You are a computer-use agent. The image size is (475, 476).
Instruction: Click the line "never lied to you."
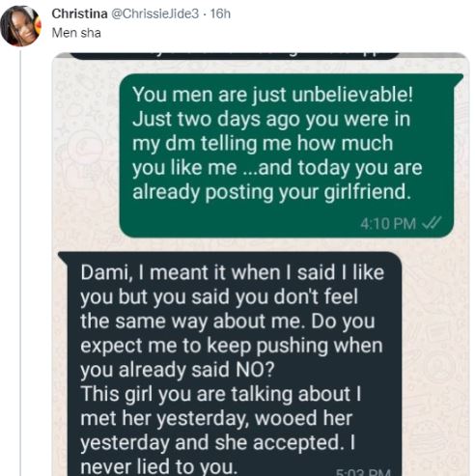tap(159, 466)
